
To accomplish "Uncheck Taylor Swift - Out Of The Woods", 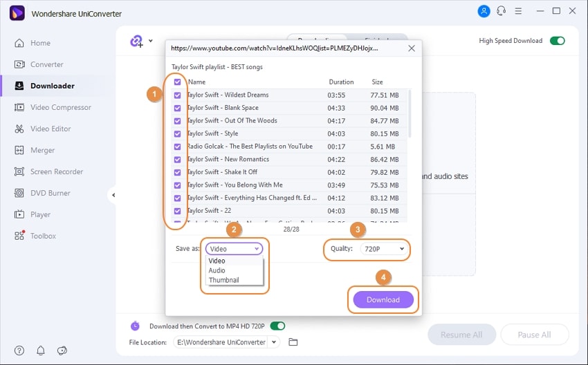I will click(x=177, y=121).
